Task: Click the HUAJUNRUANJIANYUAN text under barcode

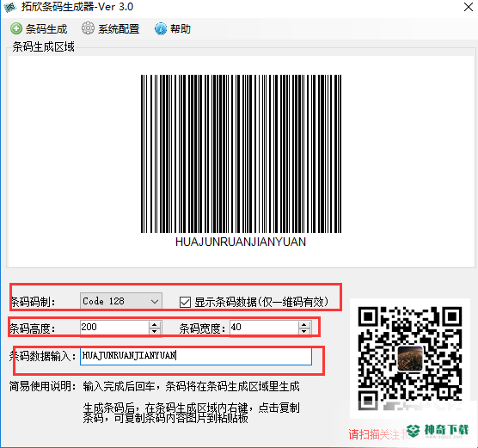Action: [x=241, y=242]
